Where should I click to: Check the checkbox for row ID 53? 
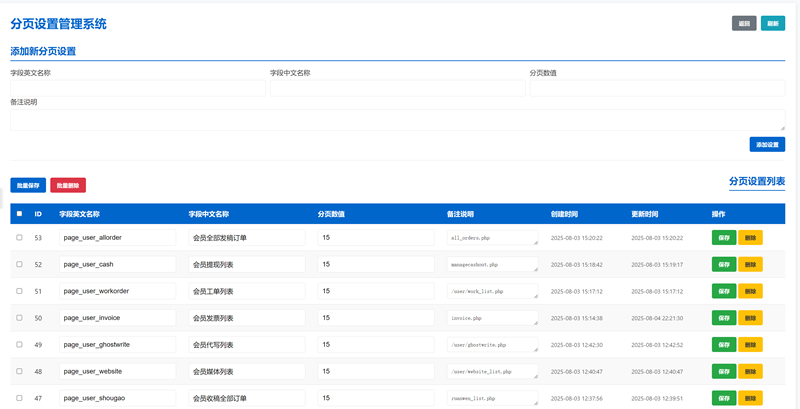(19, 238)
